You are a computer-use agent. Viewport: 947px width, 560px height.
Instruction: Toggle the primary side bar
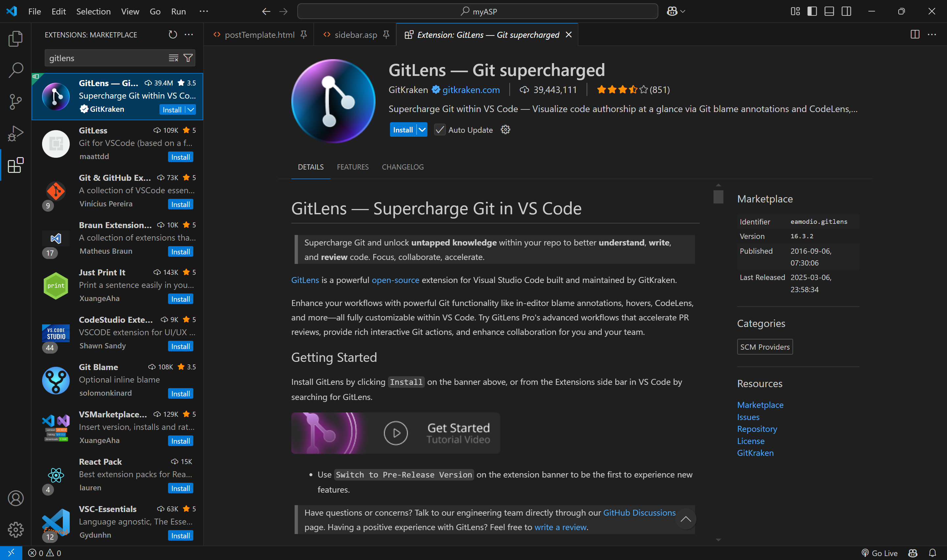point(812,11)
